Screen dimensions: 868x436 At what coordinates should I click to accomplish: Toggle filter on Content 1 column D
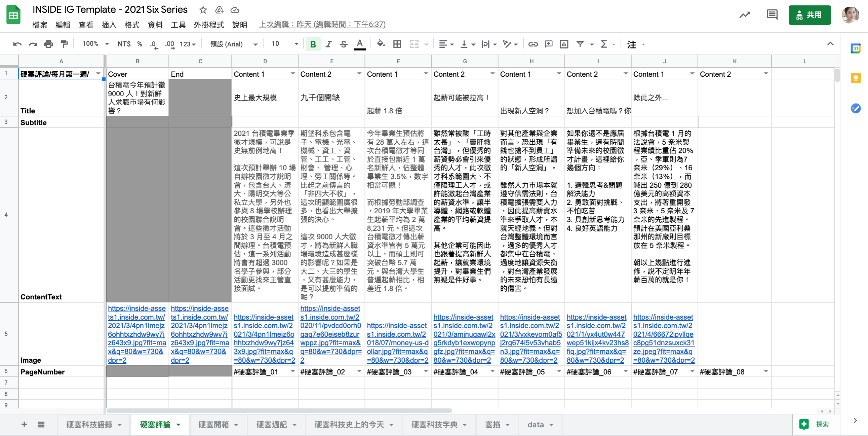[x=292, y=74]
